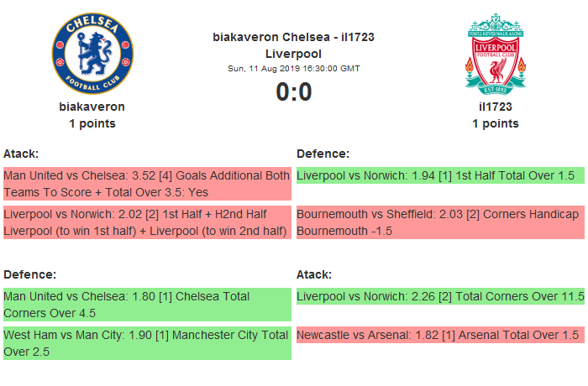Select Chelsea Total Corners Over 4.5 bet
588x386 pixels.
[147, 305]
